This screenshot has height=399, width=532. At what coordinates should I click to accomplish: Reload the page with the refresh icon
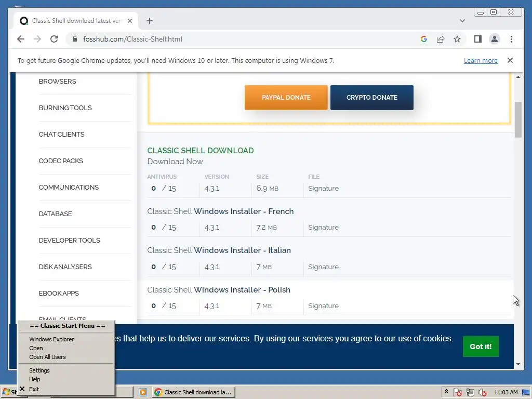[x=54, y=39]
